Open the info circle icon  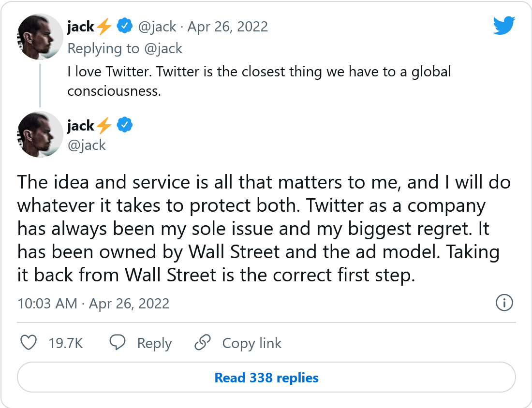[504, 303]
